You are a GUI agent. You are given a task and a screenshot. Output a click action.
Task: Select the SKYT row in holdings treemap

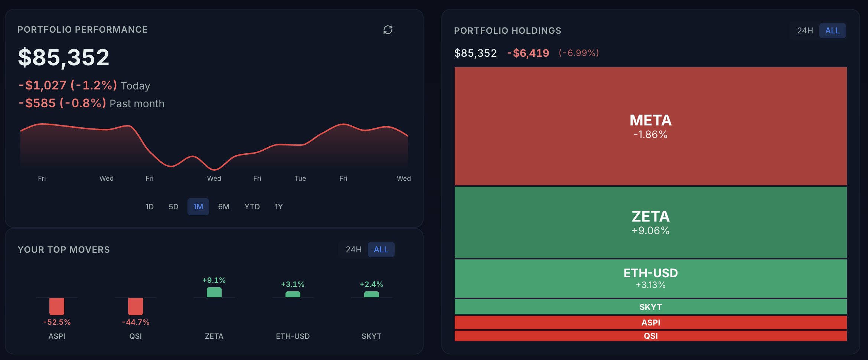650,307
